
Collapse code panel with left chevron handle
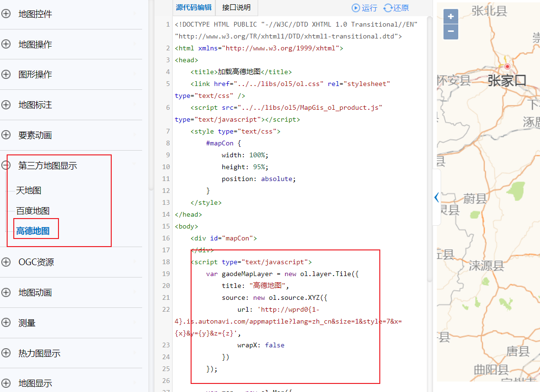(x=436, y=197)
